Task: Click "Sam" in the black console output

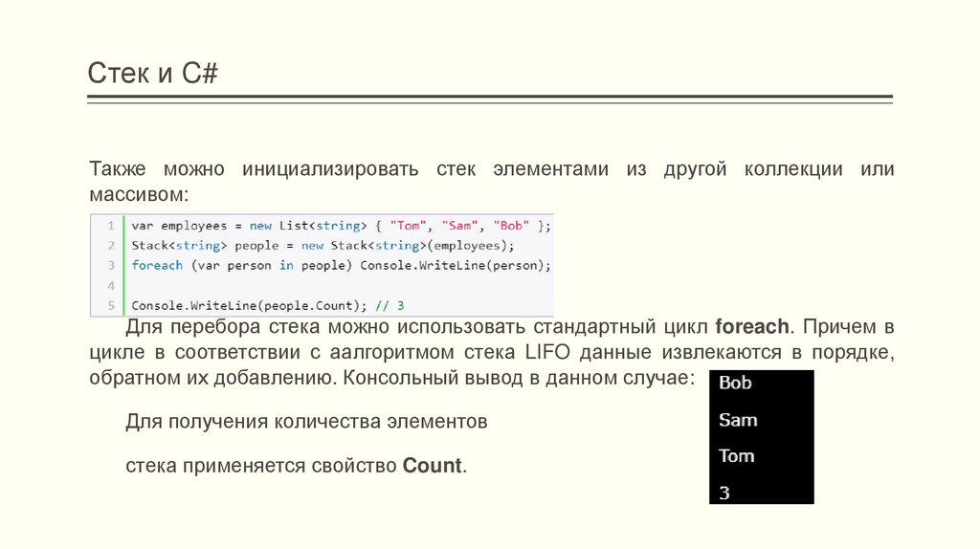Action: (738, 420)
